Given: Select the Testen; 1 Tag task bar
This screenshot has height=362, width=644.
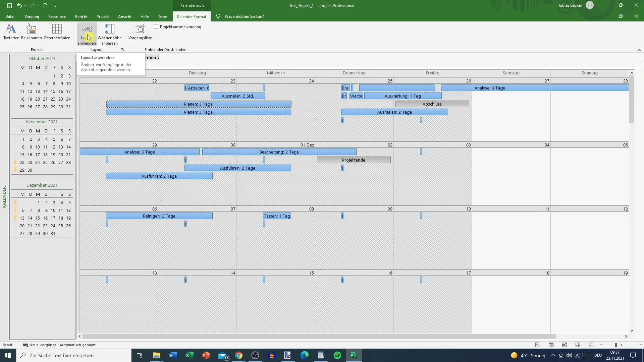Looking at the screenshot, I should [277, 216].
